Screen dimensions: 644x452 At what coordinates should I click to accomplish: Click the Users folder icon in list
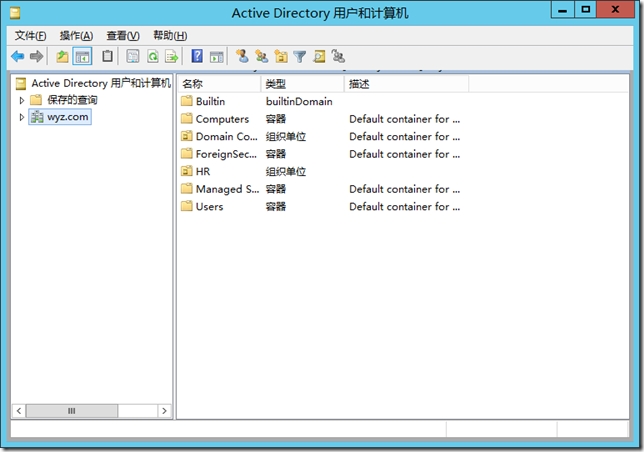click(x=187, y=206)
